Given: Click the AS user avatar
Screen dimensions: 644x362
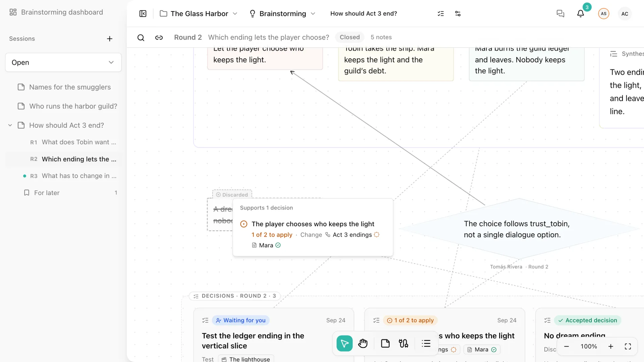Looking at the screenshot, I should click(604, 14).
